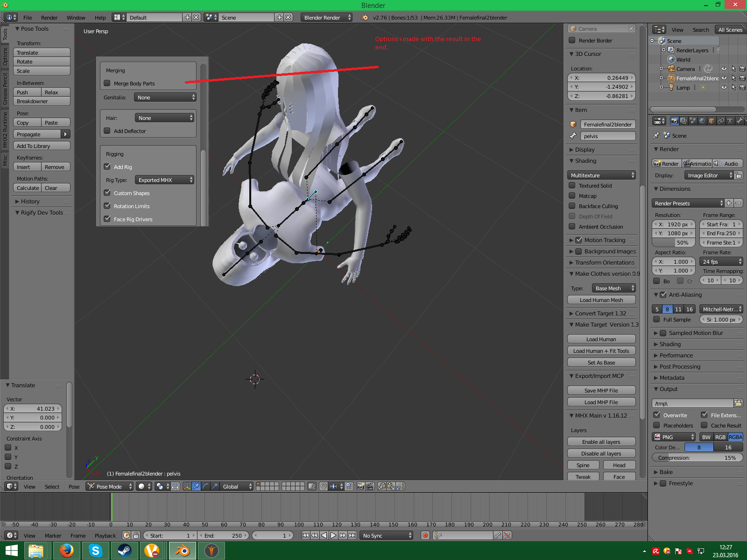Open the Armature data properties tab

click(x=730, y=121)
